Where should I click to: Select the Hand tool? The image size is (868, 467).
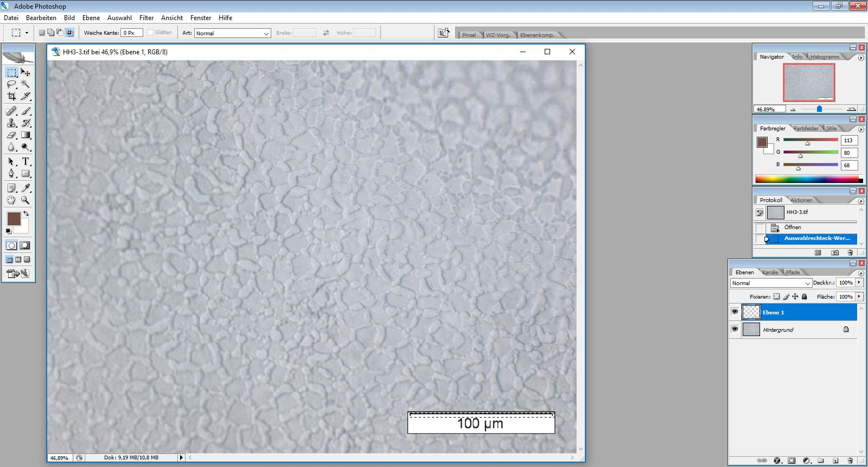coord(11,200)
